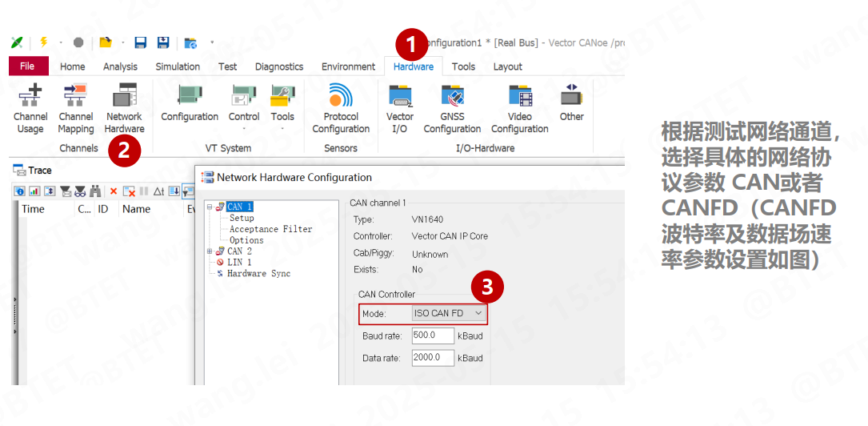Switch to the Home ribbon tab
Viewport: 868px width, 426px height.
point(73,66)
